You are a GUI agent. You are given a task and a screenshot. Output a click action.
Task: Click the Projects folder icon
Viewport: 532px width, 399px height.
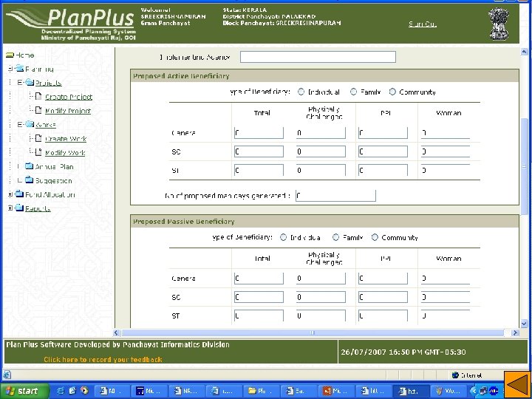[30, 83]
